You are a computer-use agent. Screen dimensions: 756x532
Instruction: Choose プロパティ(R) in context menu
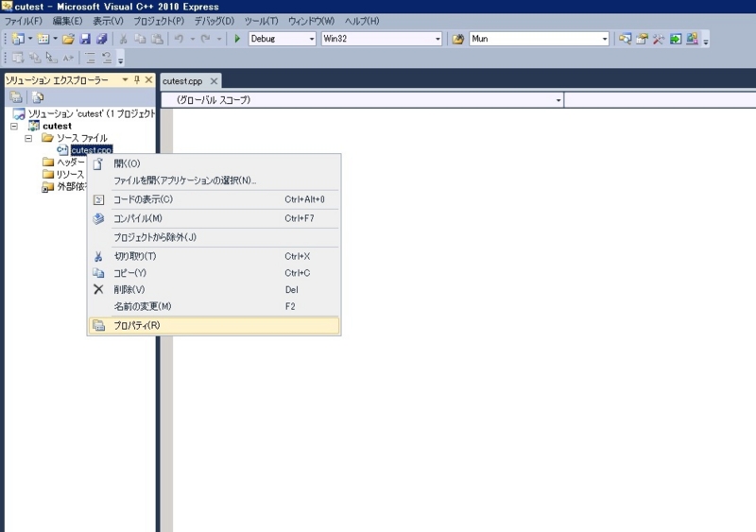click(x=215, y=326)
